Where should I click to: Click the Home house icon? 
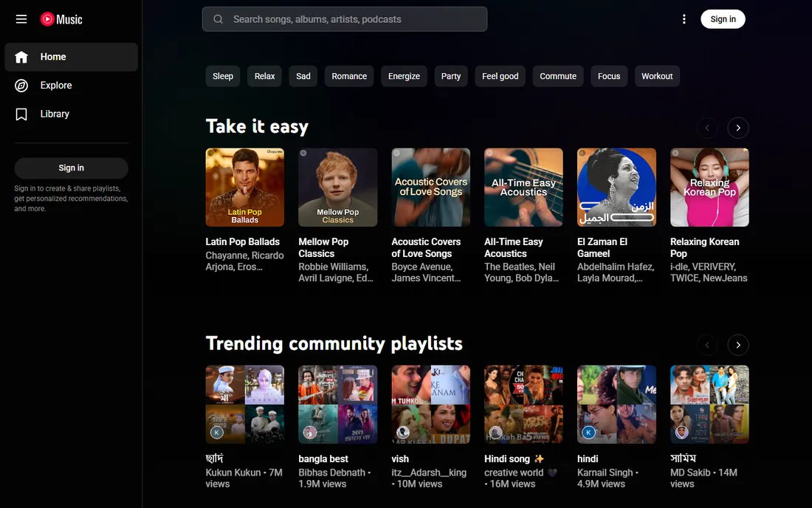click(x=21, y=57)
